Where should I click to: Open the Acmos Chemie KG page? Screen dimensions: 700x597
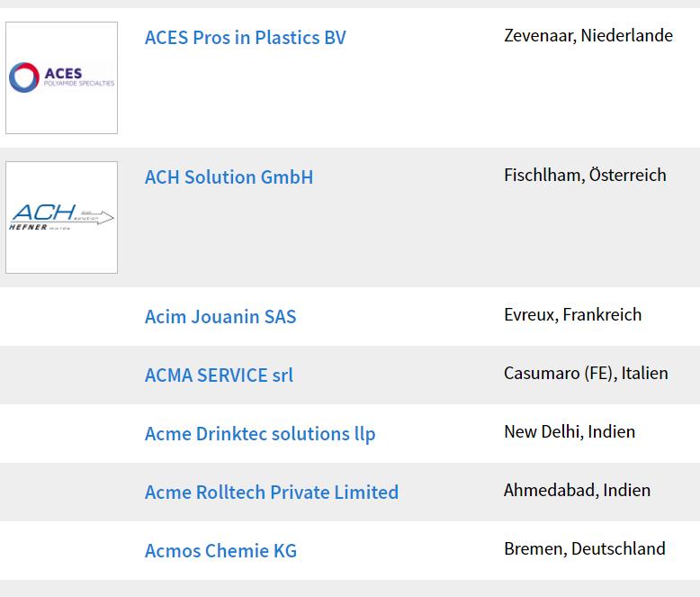point(220,550)
